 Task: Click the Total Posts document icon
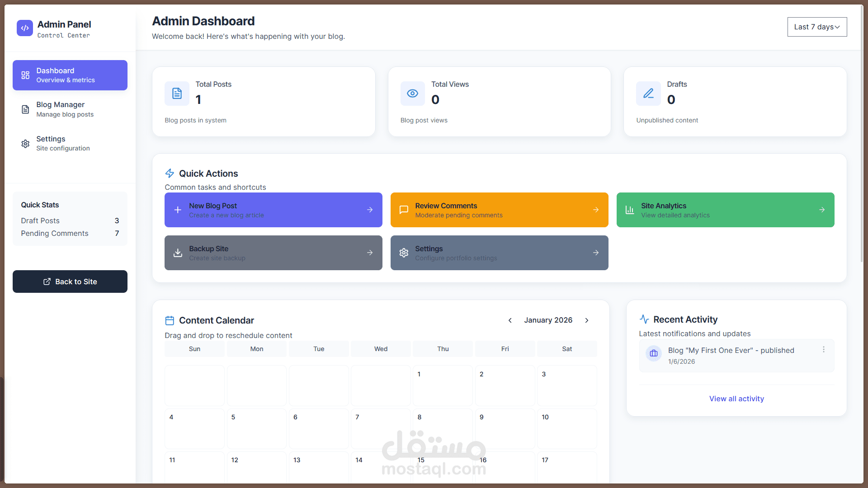point(177,94)
